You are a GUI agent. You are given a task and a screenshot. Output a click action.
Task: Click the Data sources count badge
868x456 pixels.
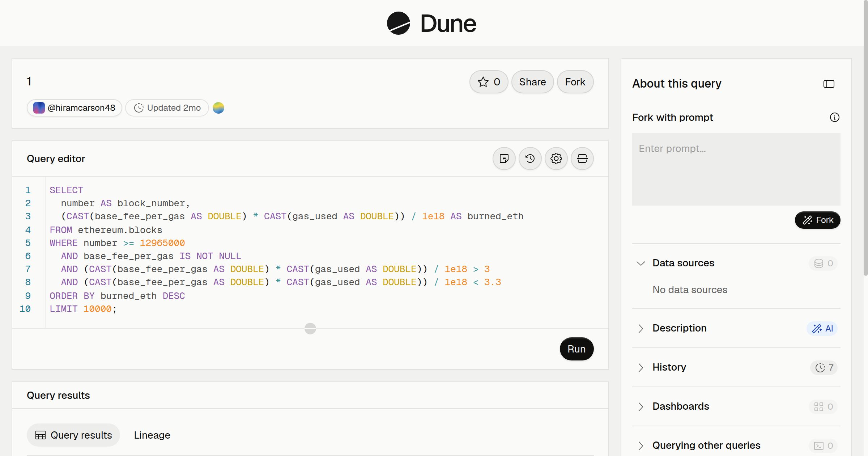[x=823, y=263]
